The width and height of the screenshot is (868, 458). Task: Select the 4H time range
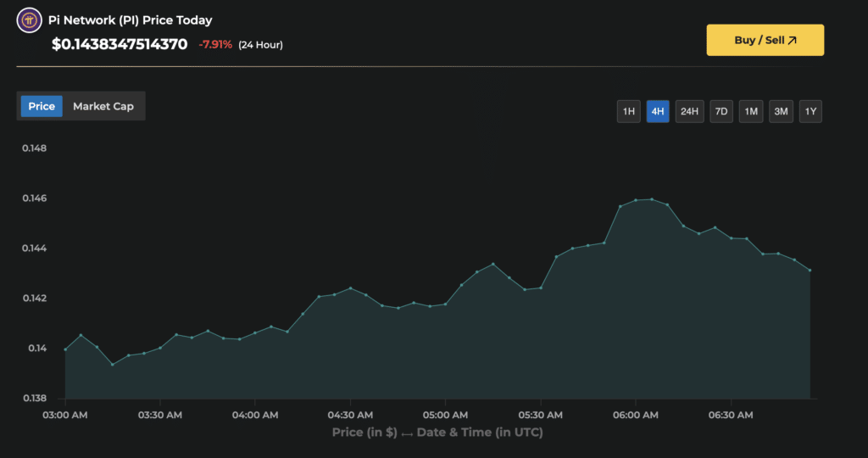(x=658, y=111)
